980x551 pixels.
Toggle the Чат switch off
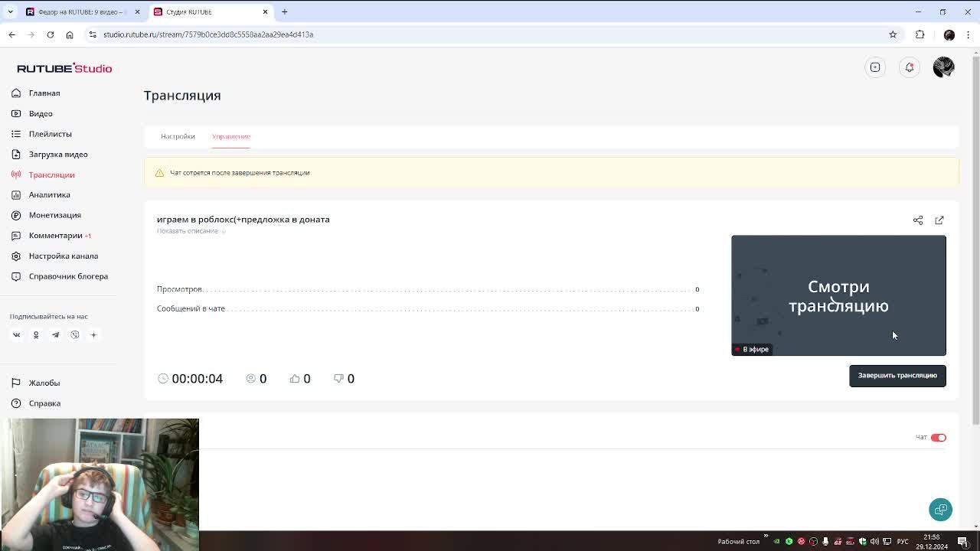[939, 438]
